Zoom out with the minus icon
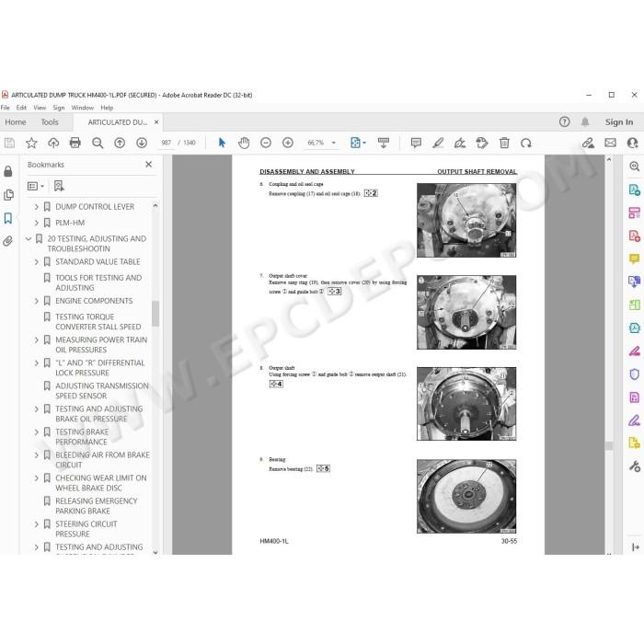This screenshot has height=644, width=644. (266, 143)
